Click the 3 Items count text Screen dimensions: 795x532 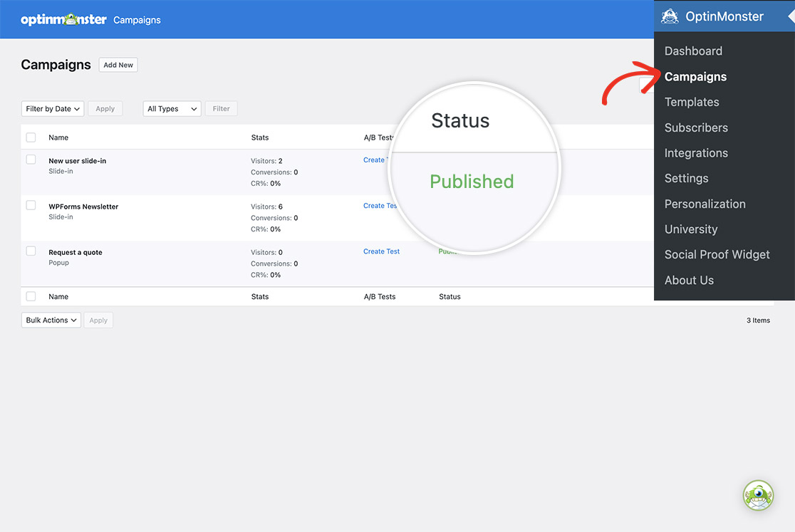point(758,320)
